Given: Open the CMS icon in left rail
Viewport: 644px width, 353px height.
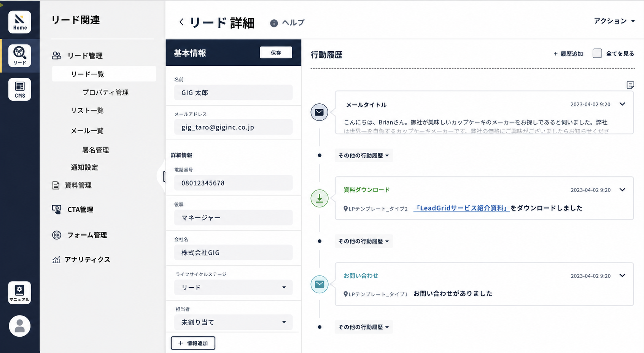Looking at the screenshot, I should (x=20, y=89).
